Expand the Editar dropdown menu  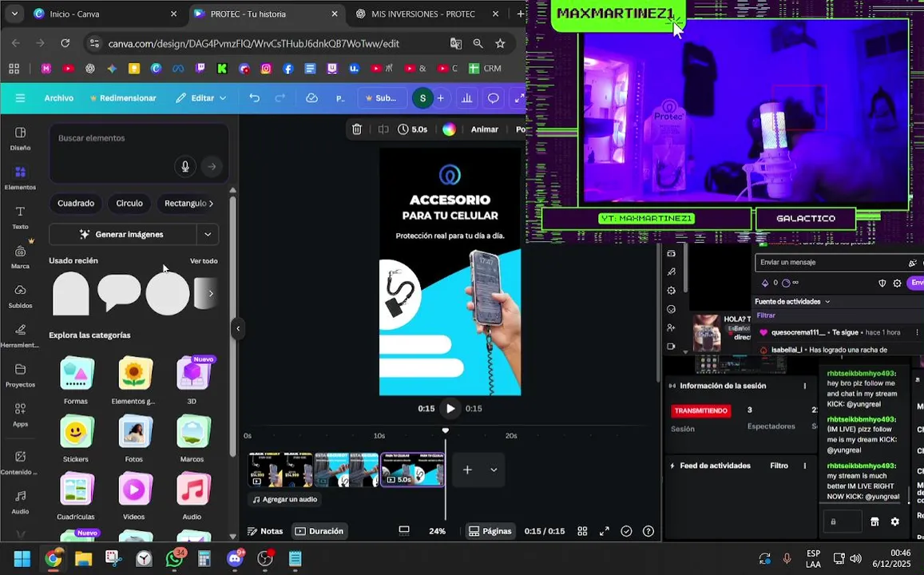[x=201, y=97]
